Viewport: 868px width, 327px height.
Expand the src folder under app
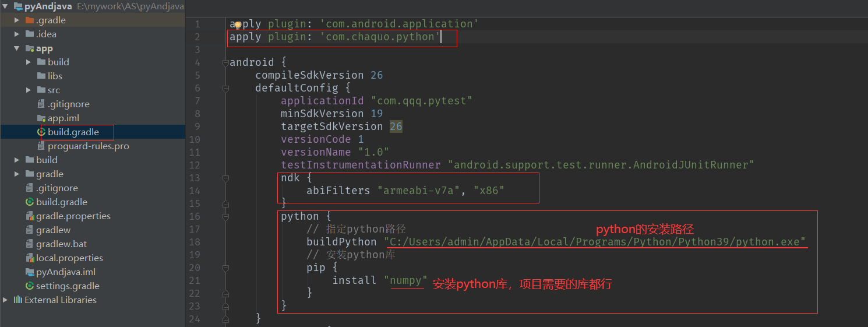tap(29, 90)
